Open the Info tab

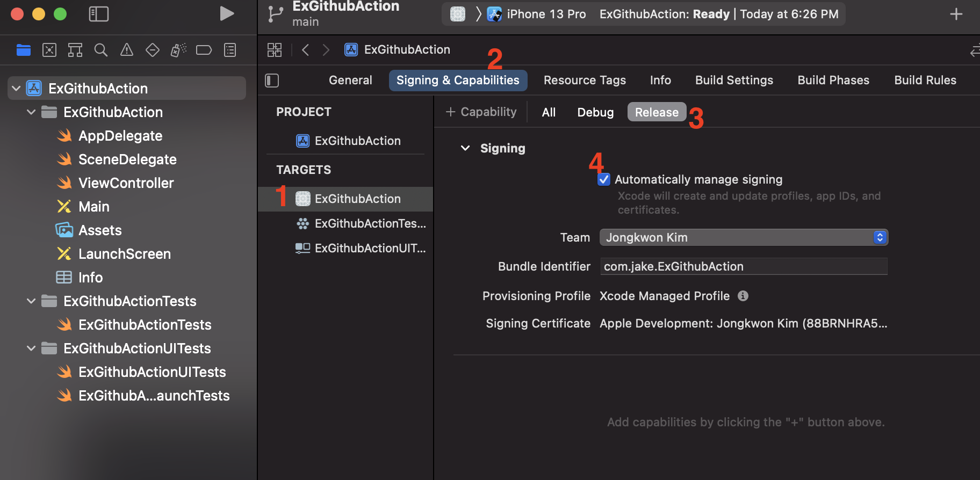click(x=660, y=81)
